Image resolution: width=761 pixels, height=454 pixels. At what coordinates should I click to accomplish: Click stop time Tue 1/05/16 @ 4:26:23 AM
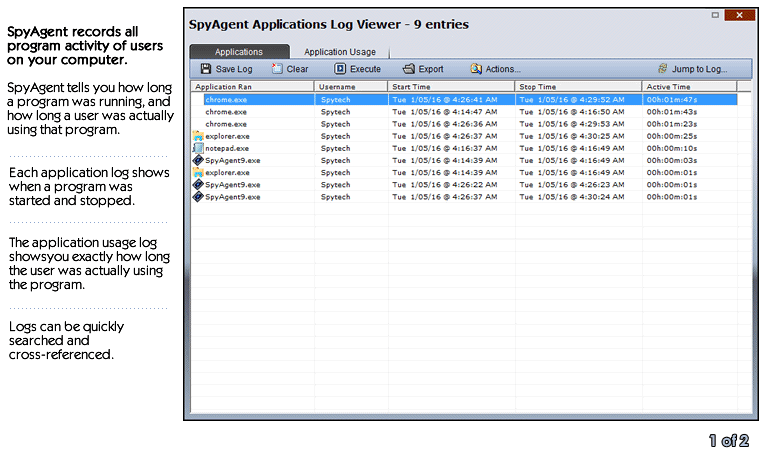tap(572, 185)
